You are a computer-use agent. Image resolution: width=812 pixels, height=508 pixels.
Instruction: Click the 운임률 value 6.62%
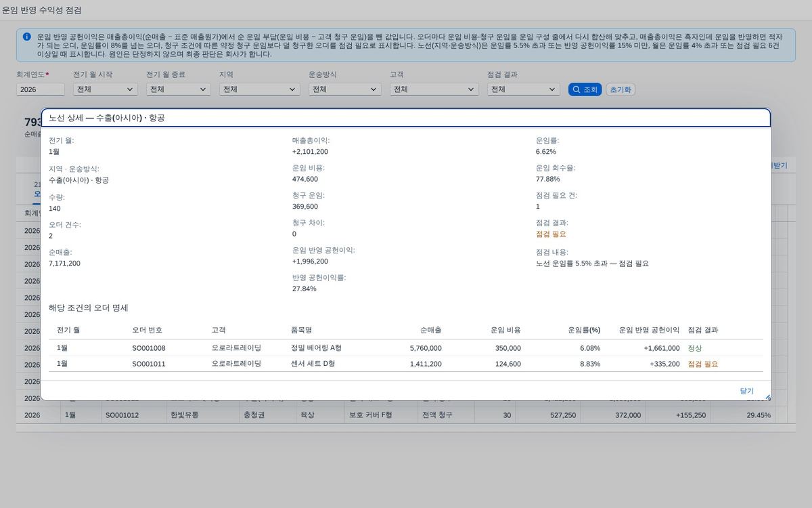546,152
